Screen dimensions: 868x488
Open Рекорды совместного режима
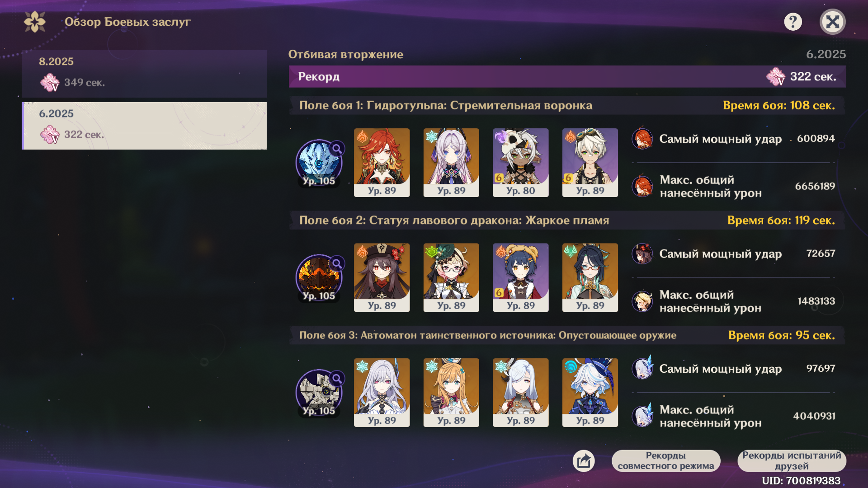(666, 461)
